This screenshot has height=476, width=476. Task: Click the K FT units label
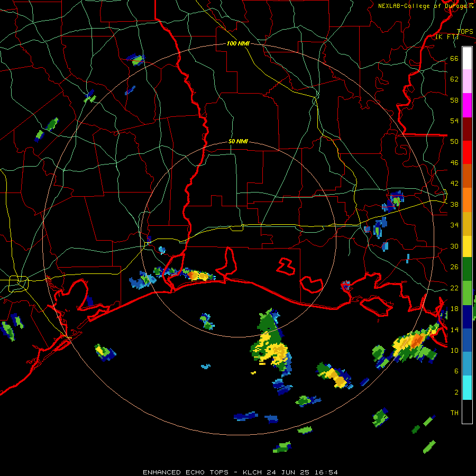(x=447, y=37)
